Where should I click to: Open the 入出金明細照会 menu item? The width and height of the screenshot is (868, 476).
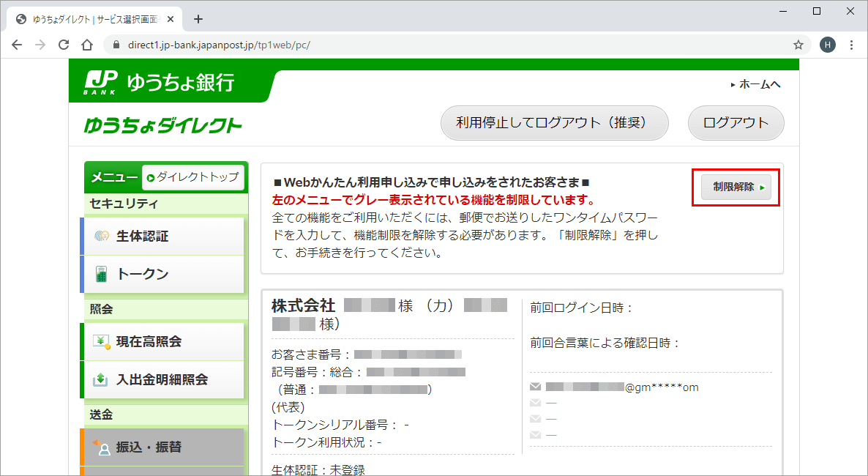[x=162, y=379]
